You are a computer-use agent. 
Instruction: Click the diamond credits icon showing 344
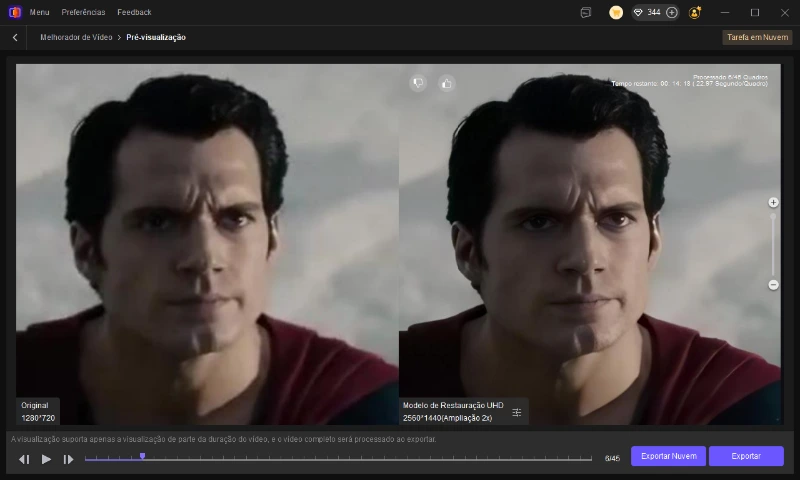click(x=638, y=12)
